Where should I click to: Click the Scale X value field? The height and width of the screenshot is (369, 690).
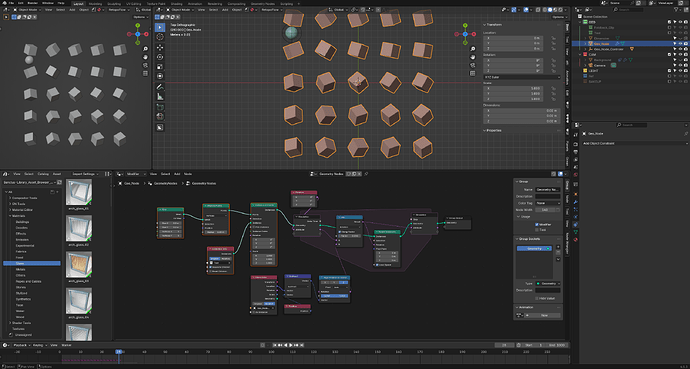point(513,88)
